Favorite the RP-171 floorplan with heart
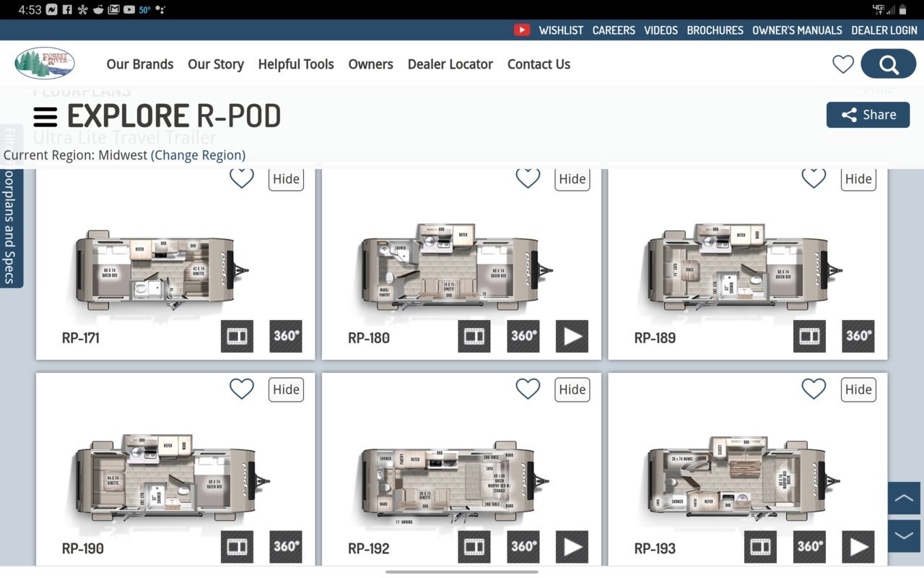The width and height of the screenshot is (924, 578). [242, 178]
